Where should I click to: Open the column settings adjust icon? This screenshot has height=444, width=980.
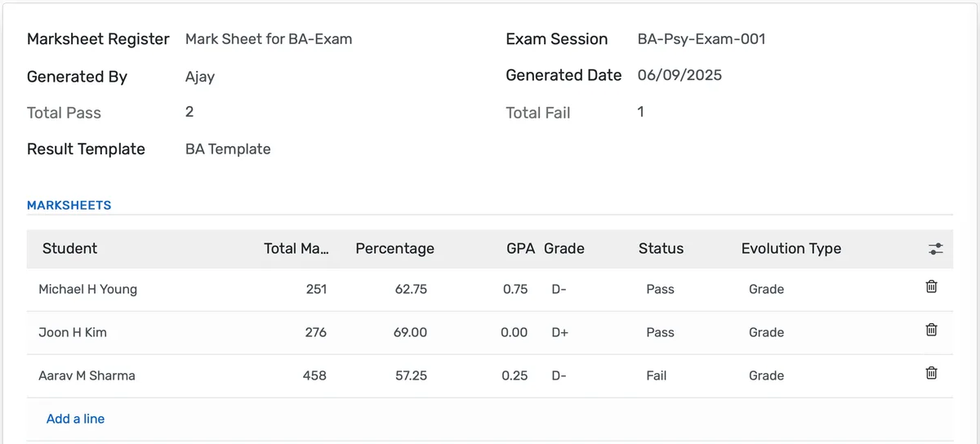click(x=936, y=249)
